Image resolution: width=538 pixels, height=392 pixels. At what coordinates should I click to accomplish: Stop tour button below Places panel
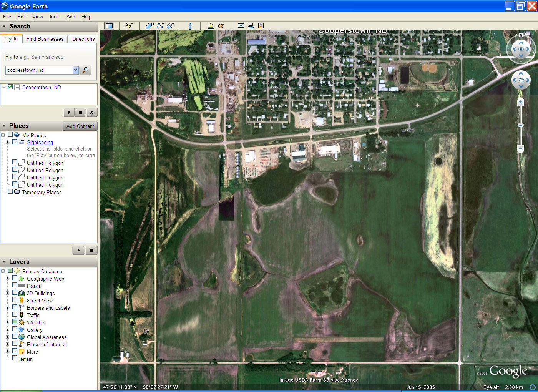[x=91, y=250]
